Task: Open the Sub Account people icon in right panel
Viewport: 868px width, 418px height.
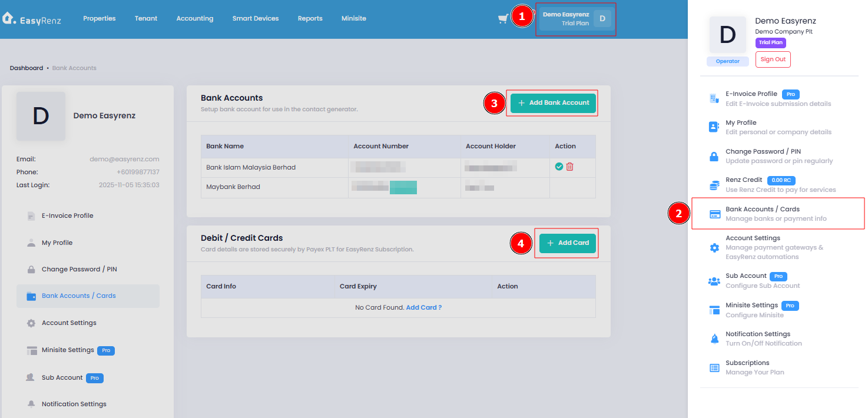Action: click(714, 281)
